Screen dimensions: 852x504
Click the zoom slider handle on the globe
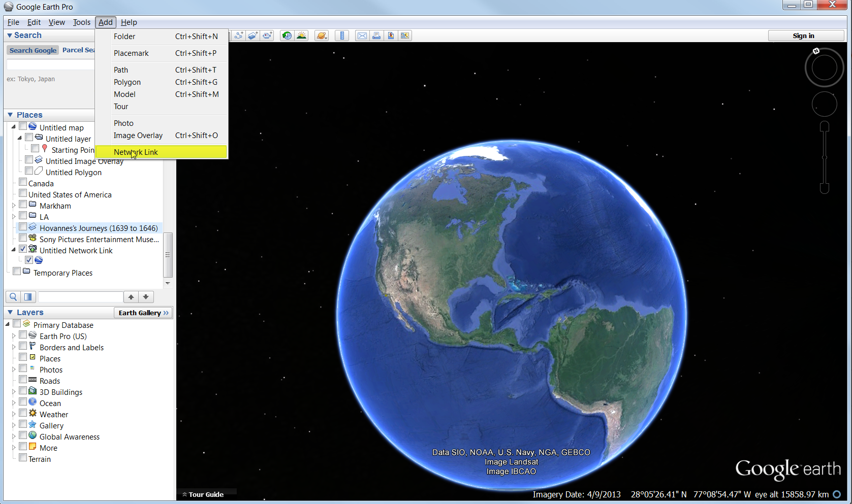tap(824, 157)
